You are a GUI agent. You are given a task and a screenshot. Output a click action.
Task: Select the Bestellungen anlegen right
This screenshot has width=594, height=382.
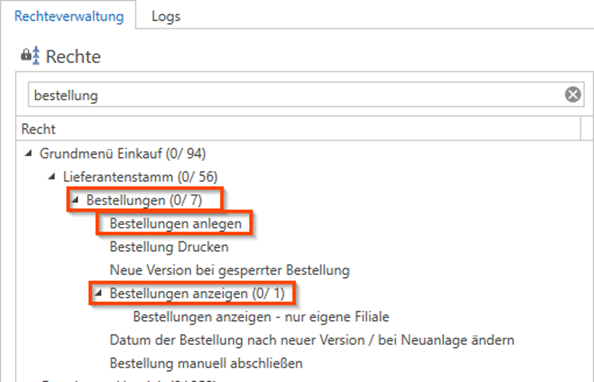(x=175, y=224)
